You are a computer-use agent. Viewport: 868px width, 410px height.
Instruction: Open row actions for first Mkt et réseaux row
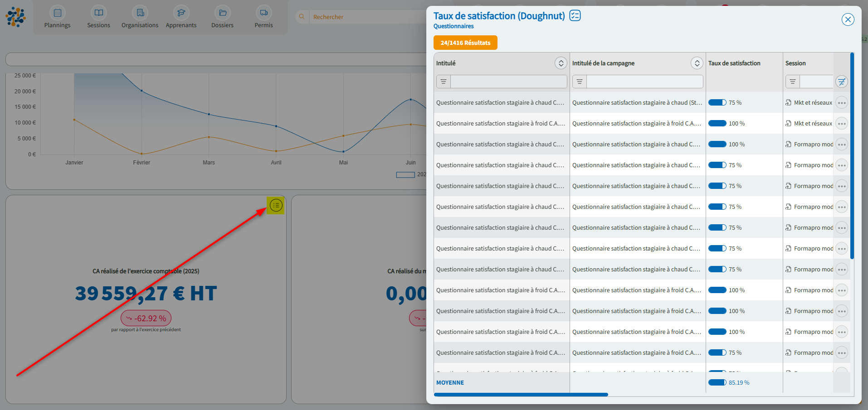pyautogui.click(x=841, y=103)
